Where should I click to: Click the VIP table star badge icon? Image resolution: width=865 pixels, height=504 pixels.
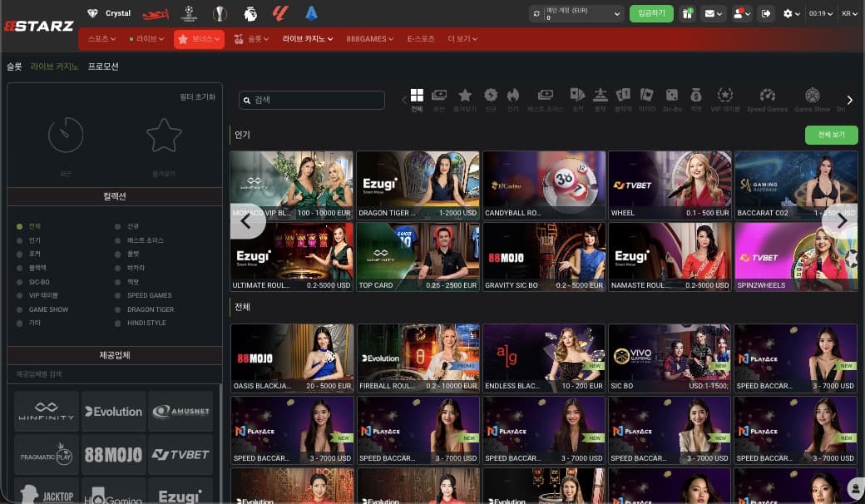724,96
